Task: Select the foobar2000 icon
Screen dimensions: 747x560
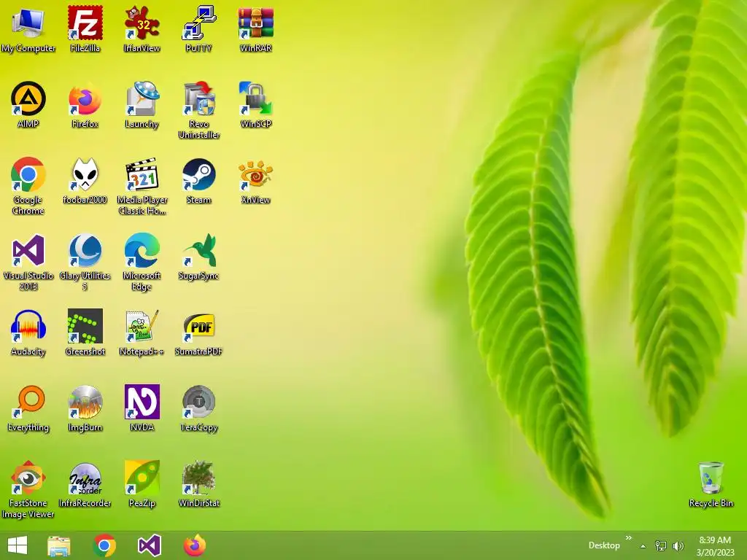Action: pyautogui.click(x=85, y=181)
